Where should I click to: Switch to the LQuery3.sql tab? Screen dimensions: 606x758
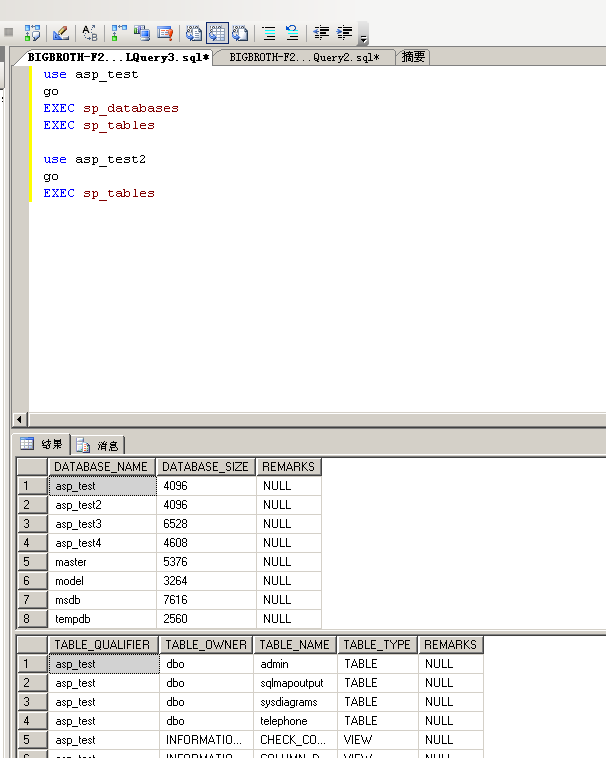[118, 57]
